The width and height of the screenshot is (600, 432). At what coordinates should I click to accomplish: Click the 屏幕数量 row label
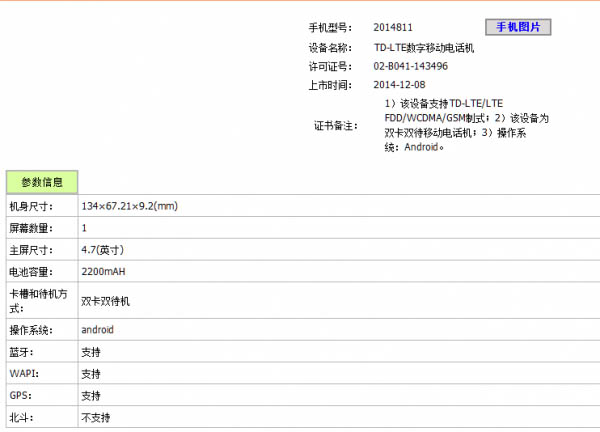(31, 228)
